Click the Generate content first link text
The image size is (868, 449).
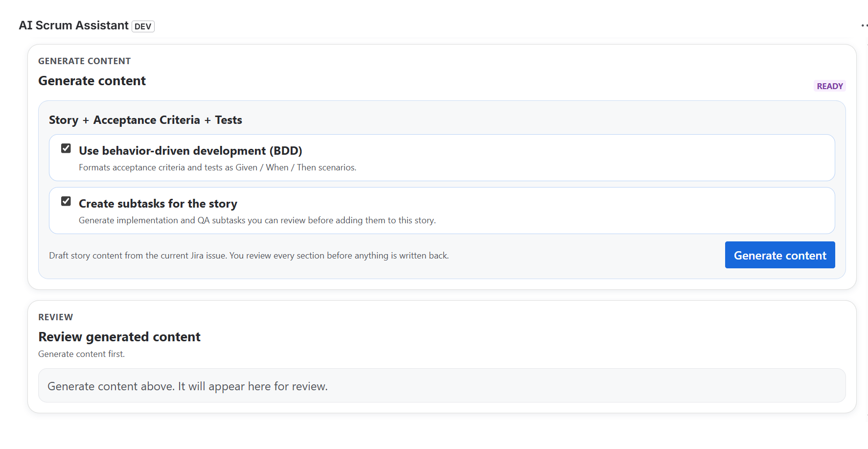pos(81,354)
